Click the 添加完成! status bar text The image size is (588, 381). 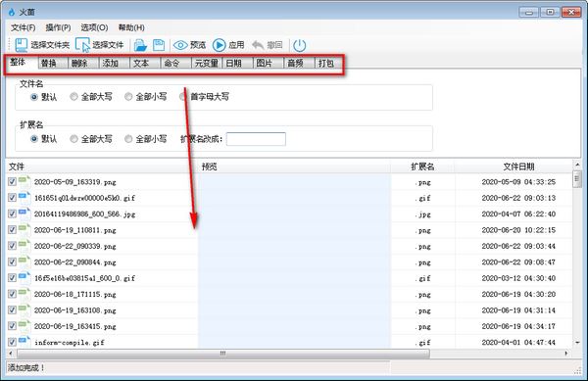click(x=26, y=368)
